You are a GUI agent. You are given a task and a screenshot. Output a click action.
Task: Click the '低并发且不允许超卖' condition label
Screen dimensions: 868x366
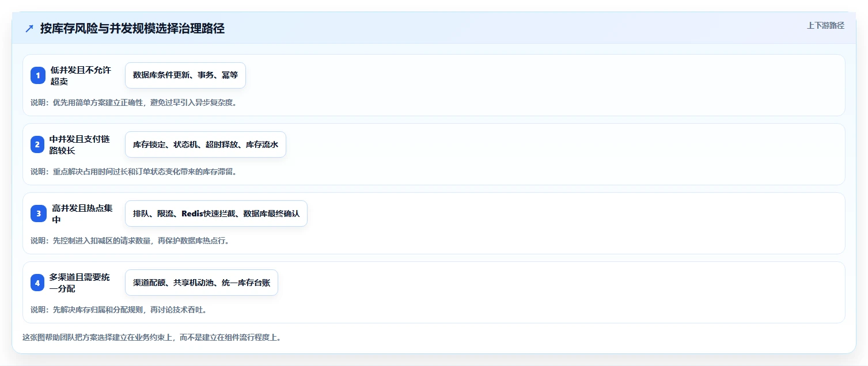coord(81,75)
